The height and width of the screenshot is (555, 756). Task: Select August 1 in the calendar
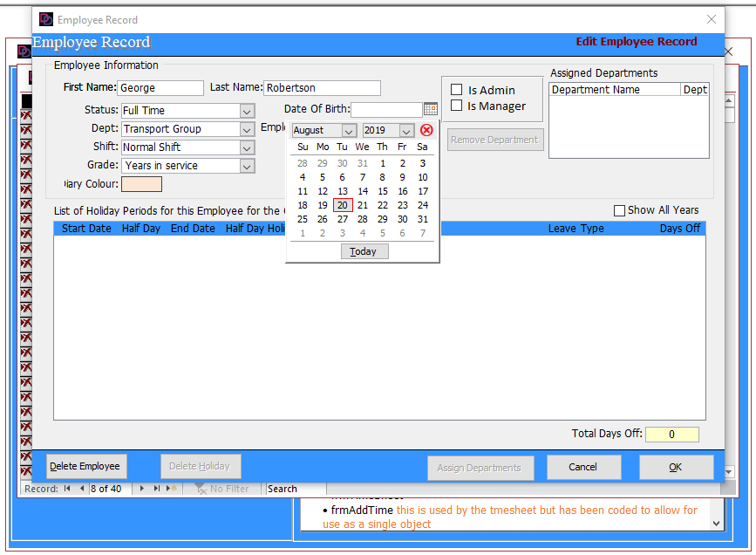coord(382,163)
